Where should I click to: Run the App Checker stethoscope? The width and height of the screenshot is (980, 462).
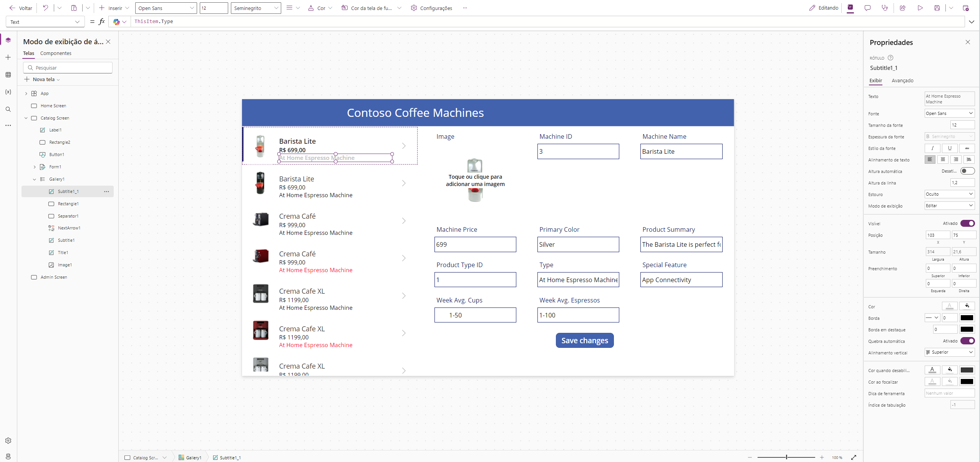[885, 8]
